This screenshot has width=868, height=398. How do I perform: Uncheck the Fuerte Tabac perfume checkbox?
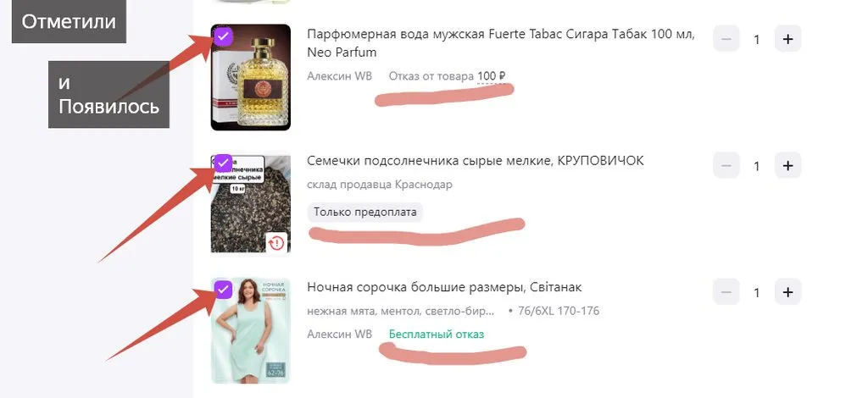coord(223,36)
